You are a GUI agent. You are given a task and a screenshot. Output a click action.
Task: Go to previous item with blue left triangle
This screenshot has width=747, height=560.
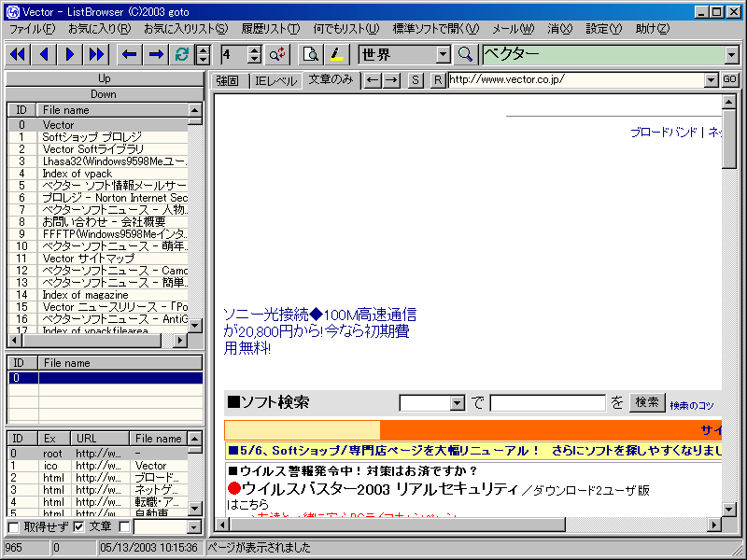(44, 54)
